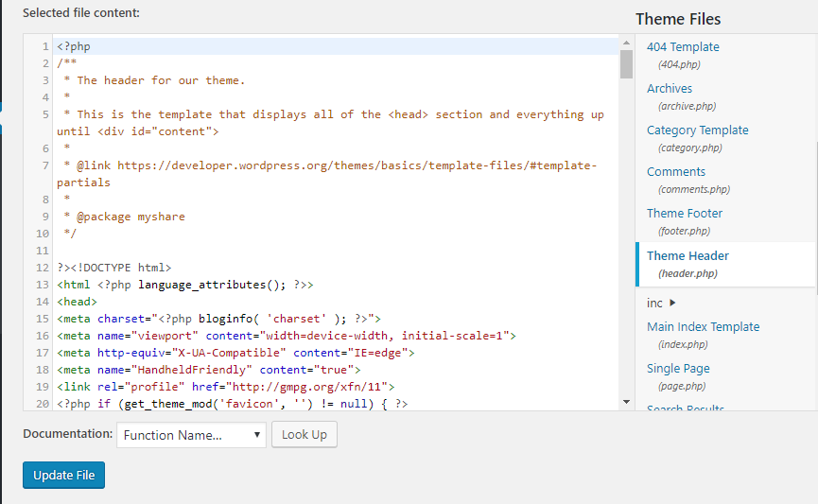
Task: Open the Function Name documentation dropdown
Action: 192,435
